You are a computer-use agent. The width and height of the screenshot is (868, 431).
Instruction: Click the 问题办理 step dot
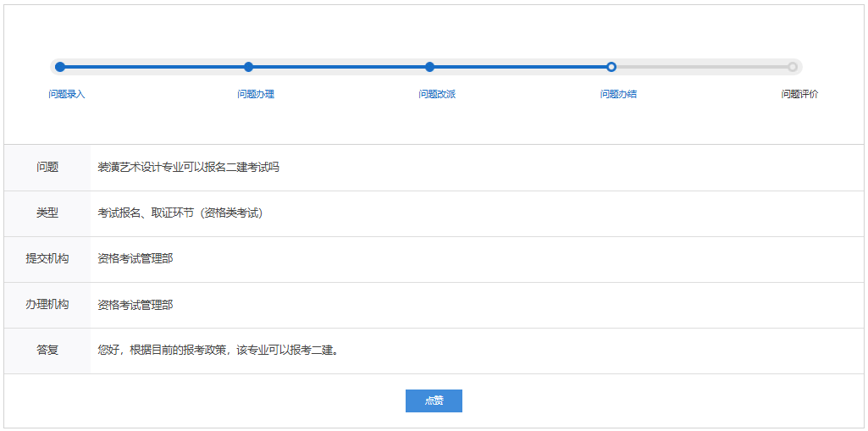248,67
